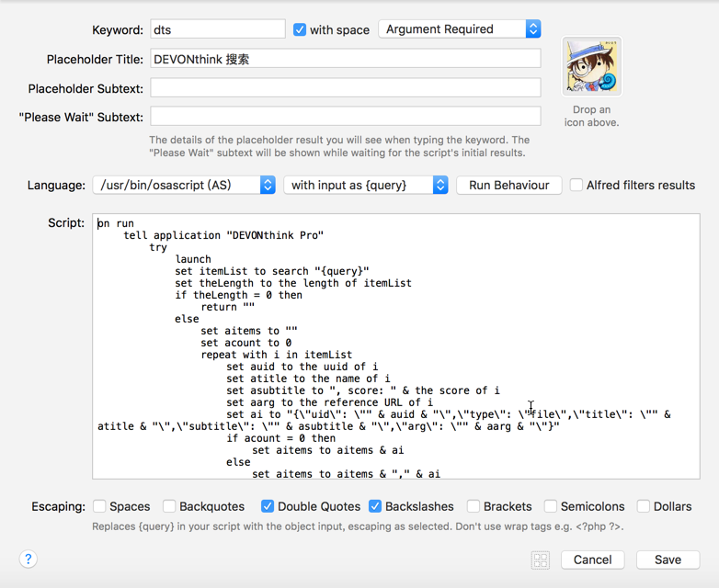This screenshot has width=719, height=588.
Task: Enable Brackets escaping checkbox
Action: 474,506
